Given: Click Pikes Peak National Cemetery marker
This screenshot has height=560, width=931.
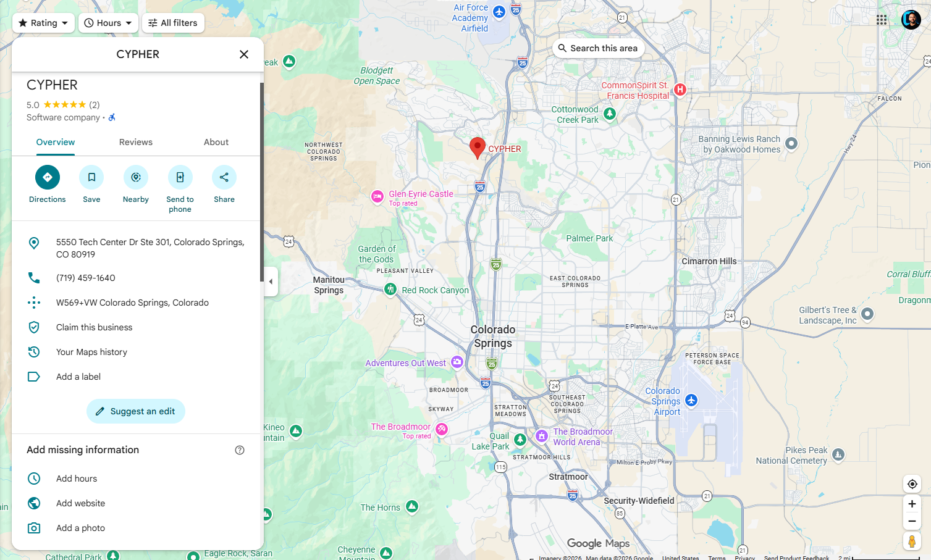Looking at the screenshot, I should (838, 454).
